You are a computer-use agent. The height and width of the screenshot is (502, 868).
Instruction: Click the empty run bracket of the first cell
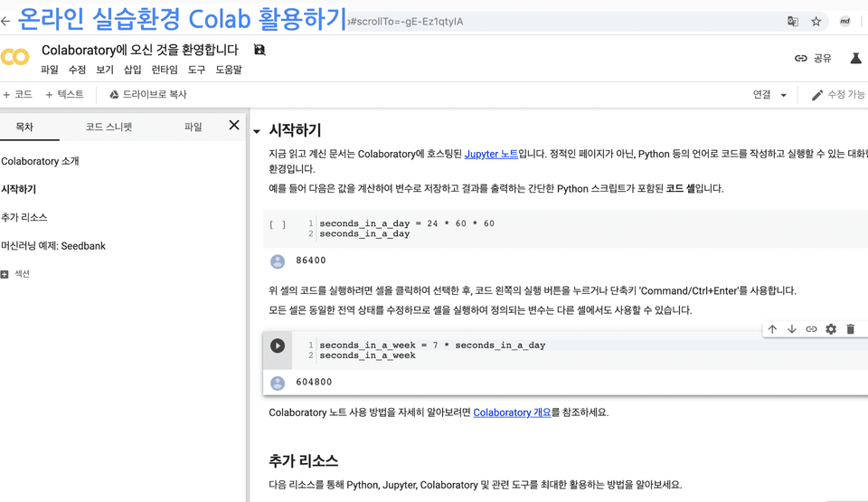pyautogui.click(x=278, y=224)
